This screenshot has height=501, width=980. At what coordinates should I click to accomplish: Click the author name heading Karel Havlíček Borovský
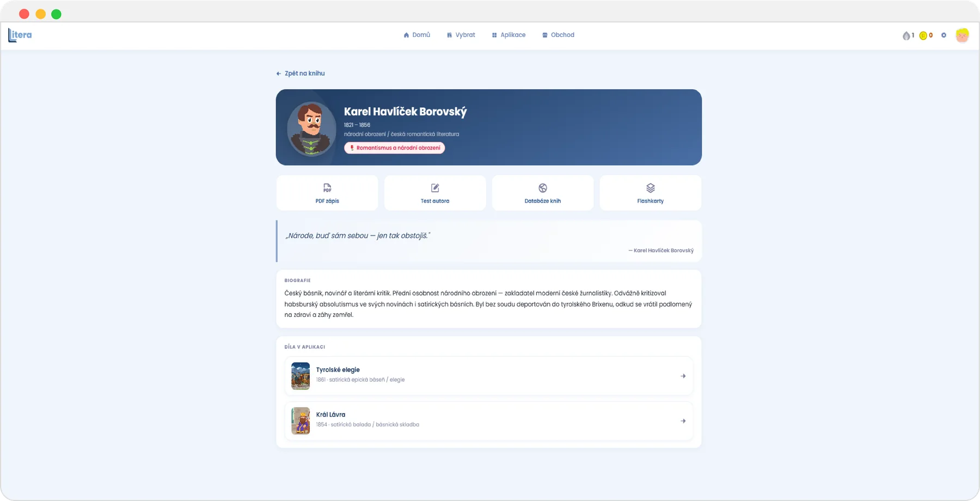click(x=406, y=112)
